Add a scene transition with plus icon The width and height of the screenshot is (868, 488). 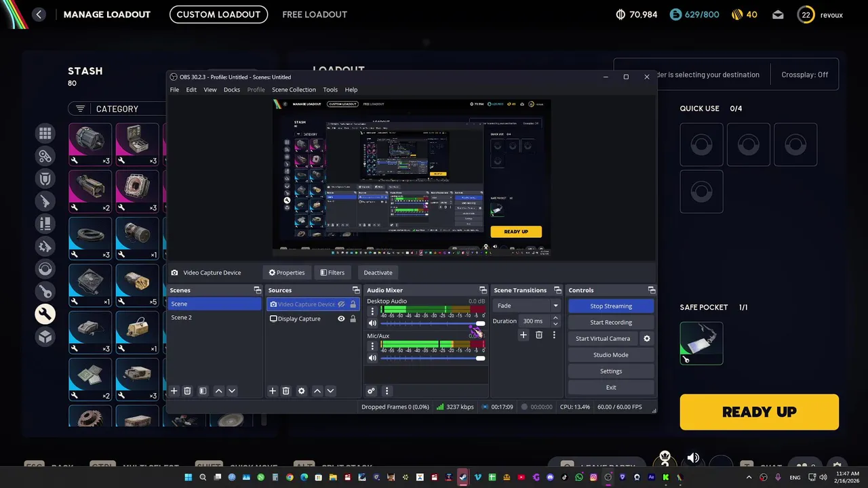pyautogui.click(x=524, y=335)
